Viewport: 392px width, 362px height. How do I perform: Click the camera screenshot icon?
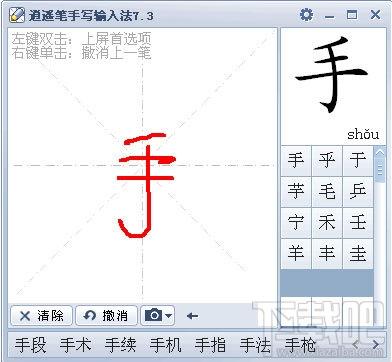pyautogui.click(x=154, y=315)
